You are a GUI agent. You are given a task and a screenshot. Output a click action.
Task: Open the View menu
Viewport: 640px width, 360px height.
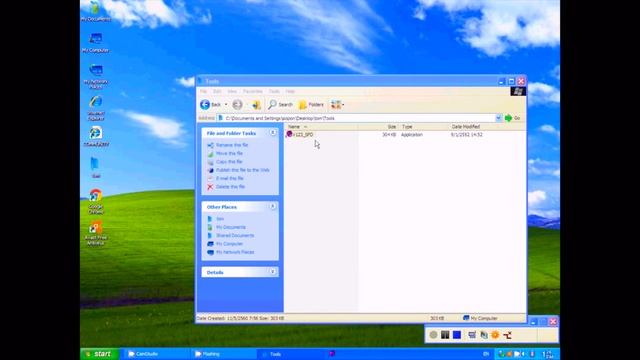point(232,91)
